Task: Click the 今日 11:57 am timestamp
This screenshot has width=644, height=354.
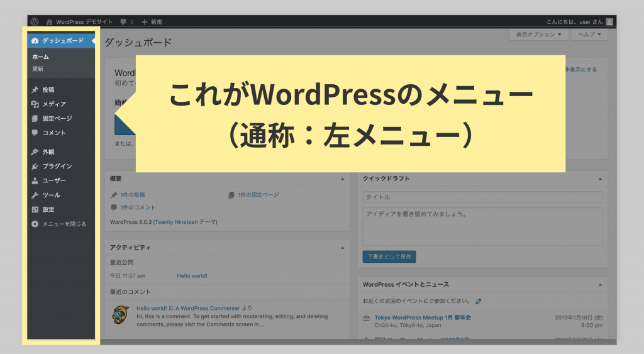Action: pos(127,276)
